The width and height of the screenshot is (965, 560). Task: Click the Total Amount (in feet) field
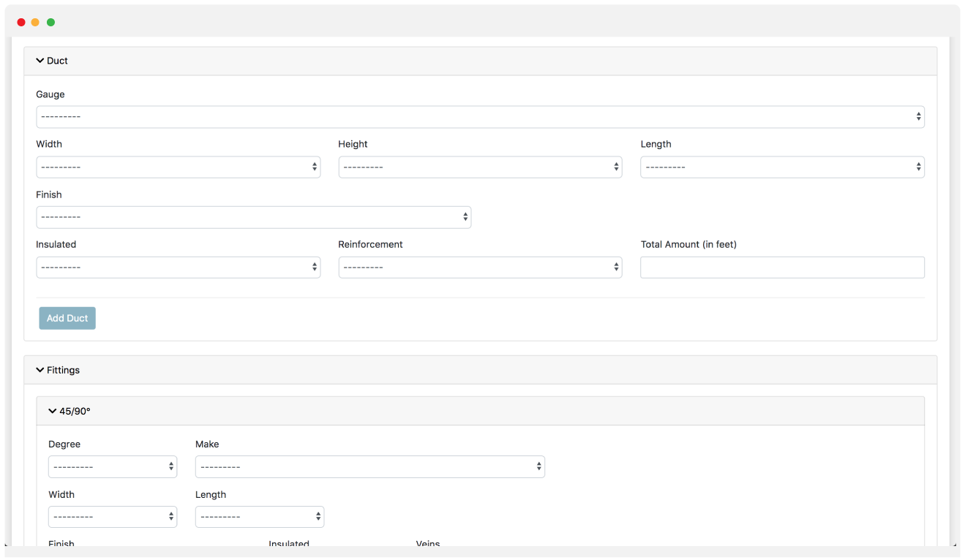point(782,268)
